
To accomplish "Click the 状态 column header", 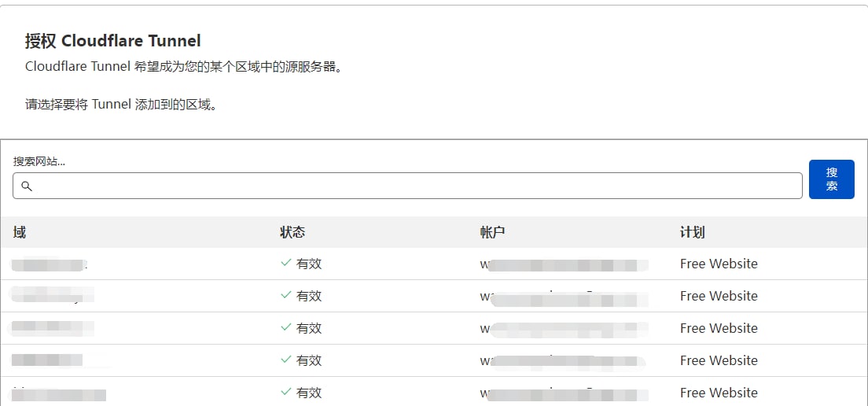I will click(x=292, y=232).
